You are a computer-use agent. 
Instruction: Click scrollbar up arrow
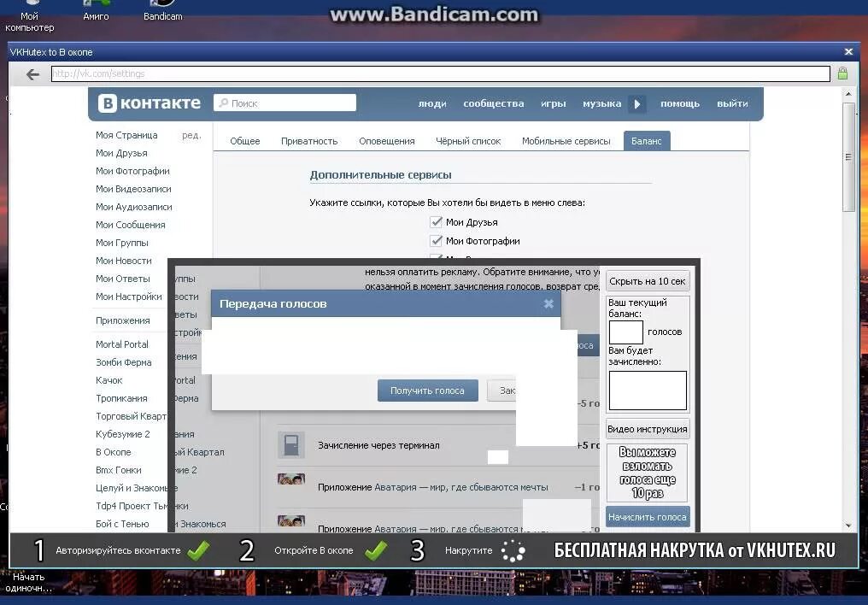848,94
